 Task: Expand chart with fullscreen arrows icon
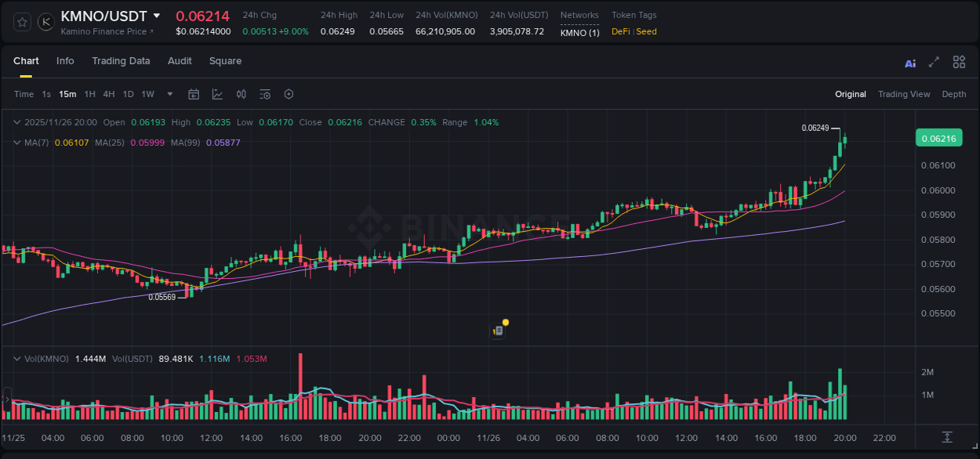tap(934, 62)
